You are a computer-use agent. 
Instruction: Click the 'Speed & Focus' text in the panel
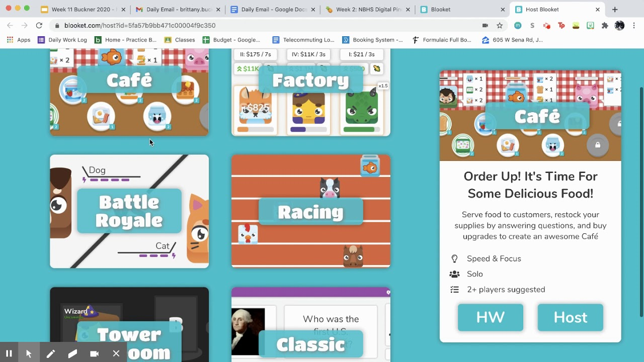(x=494, y=258)
